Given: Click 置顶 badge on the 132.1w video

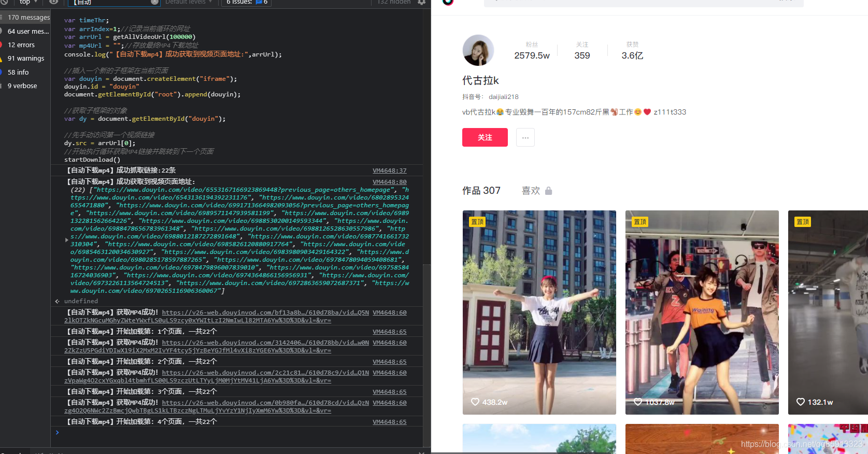Looking at the screenshot, I should tap(803, 222).
